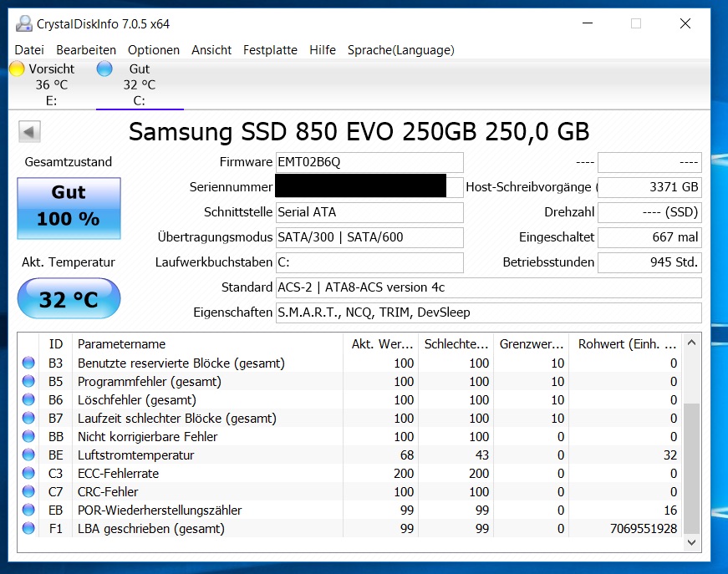Viewport: 728px width, 574px height.
Task: Sort by the Schlechte... column header
Action: 456,344
